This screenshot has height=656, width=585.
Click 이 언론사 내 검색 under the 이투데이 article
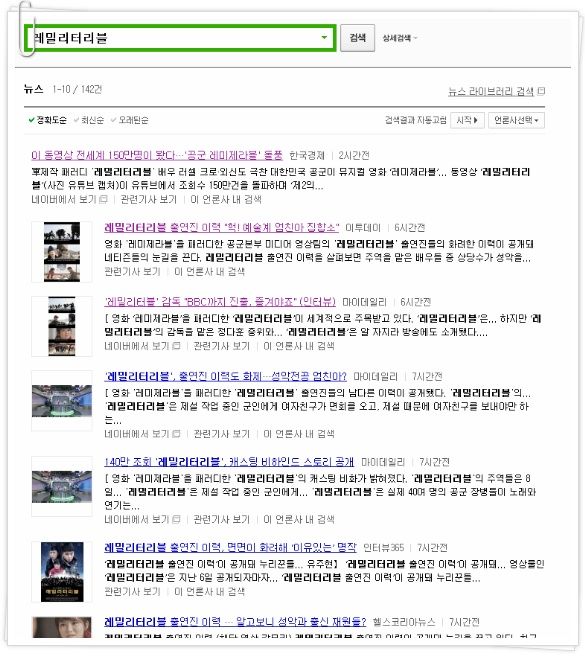pyautogui.click(x=210, y=272)
